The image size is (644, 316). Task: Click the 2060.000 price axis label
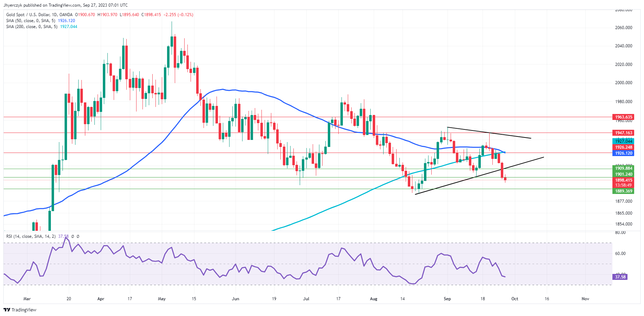624,28
